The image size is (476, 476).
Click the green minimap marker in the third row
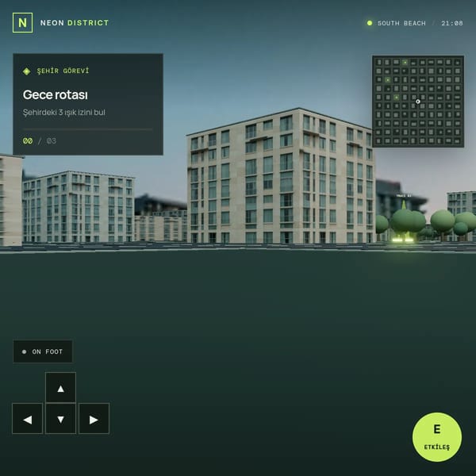point(388,80)
